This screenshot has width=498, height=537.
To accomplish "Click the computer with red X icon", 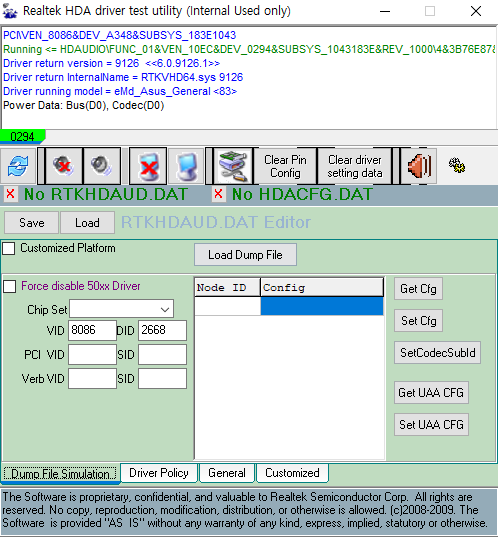I will 148,166.
